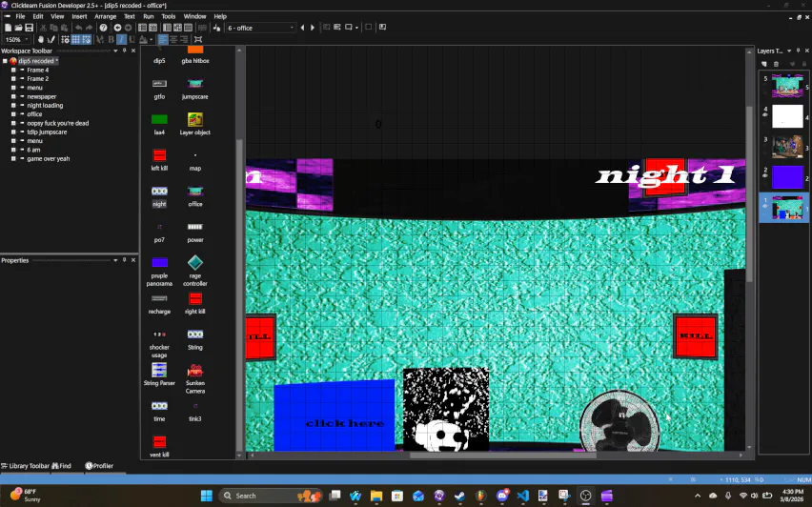Select the 'vent kill' object icon
Screen dimensions: 812x507
pos(159,442)
